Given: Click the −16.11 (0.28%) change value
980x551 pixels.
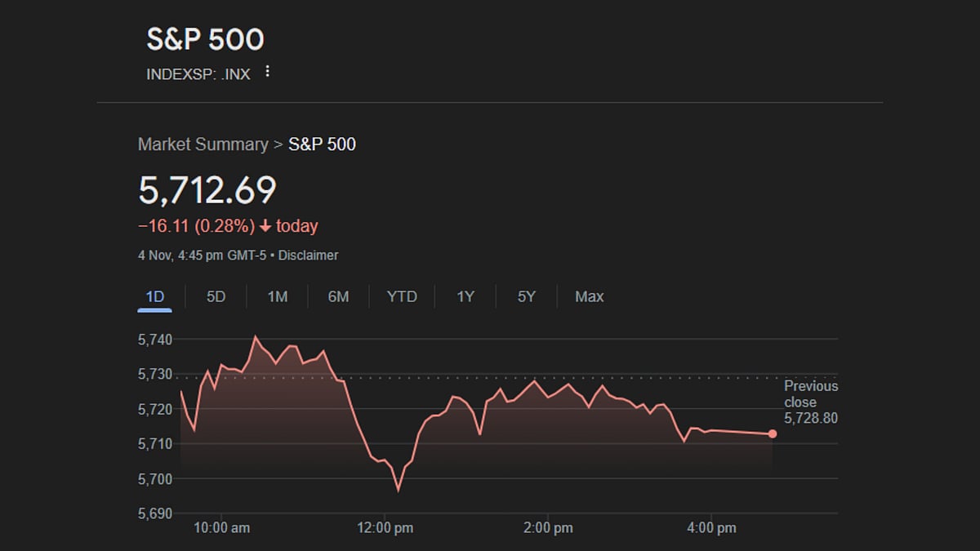Looking at the screenshot, I should (x=196, y=226).
